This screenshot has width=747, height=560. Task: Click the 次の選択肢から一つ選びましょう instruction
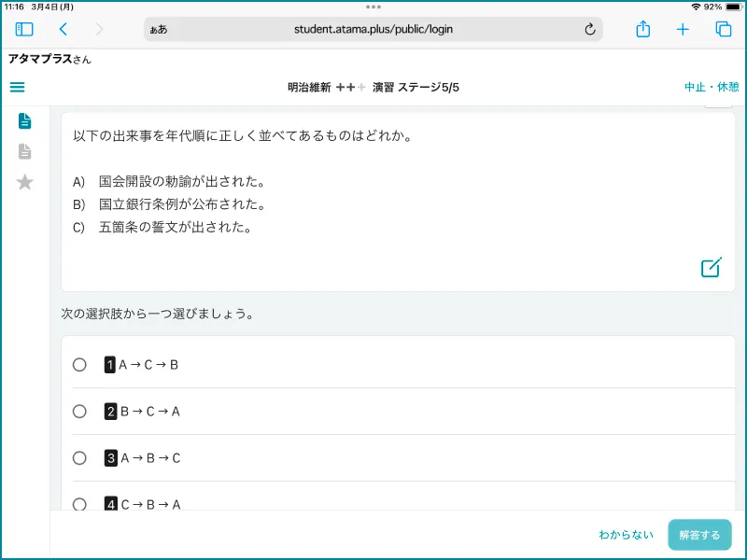(x=158, y=314)
